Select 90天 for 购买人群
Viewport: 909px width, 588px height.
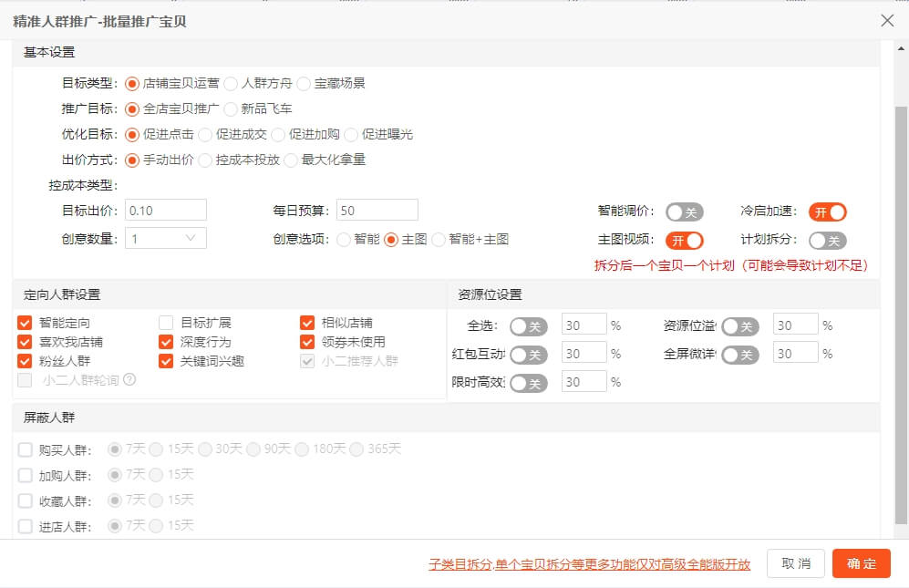click(253, 449)
